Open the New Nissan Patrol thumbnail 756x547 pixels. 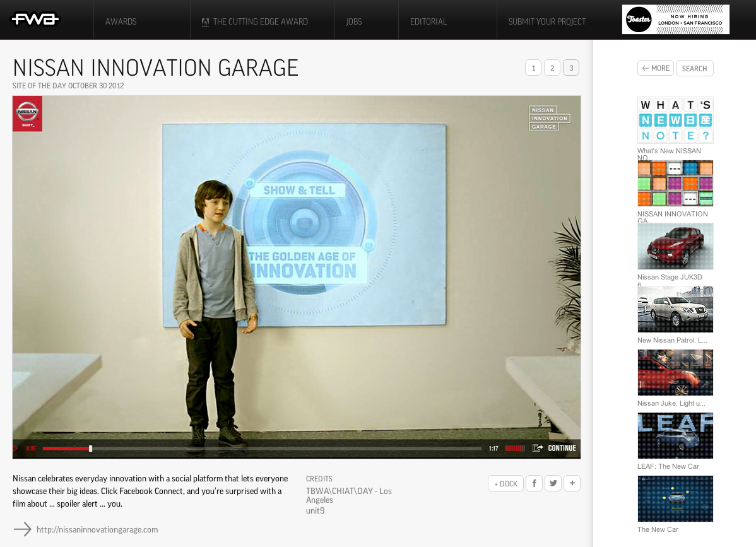[675, 309]
